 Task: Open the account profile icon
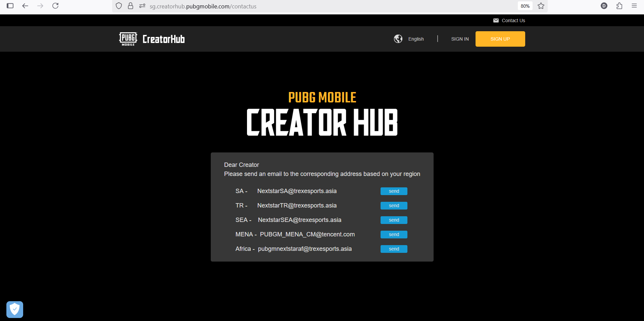point(604,6)
